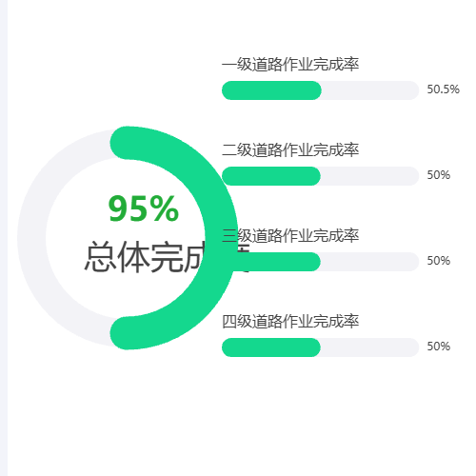Click the 95% overall completion value
The height and width of the screenshot is (476, 476).
(144, 208)
